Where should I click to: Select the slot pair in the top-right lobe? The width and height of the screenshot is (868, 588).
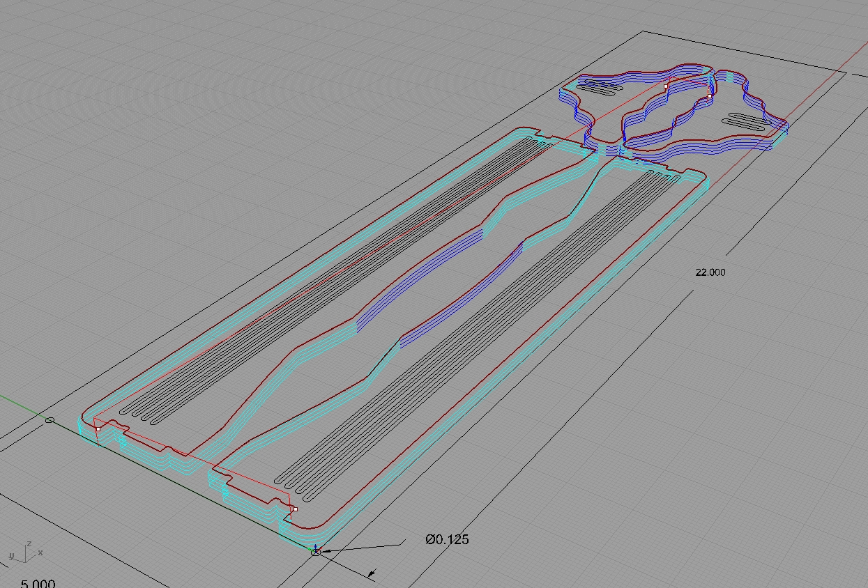click(x=746, y=120)
